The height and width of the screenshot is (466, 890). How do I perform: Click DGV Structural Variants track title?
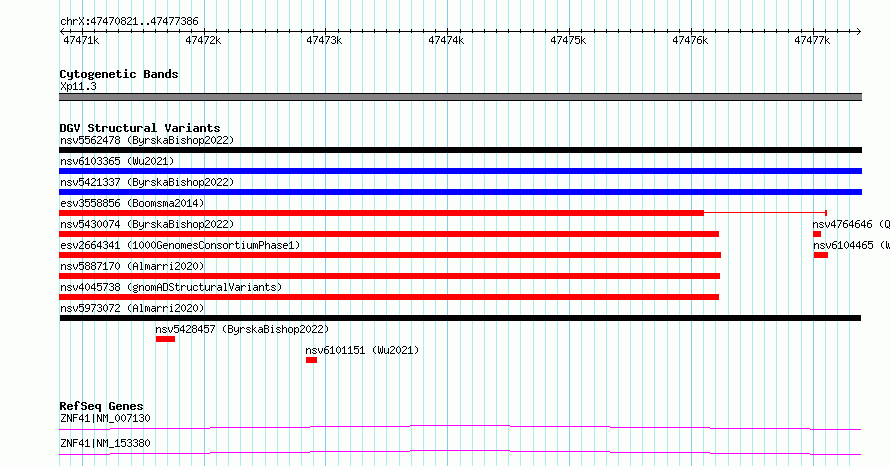pos(140,128)
